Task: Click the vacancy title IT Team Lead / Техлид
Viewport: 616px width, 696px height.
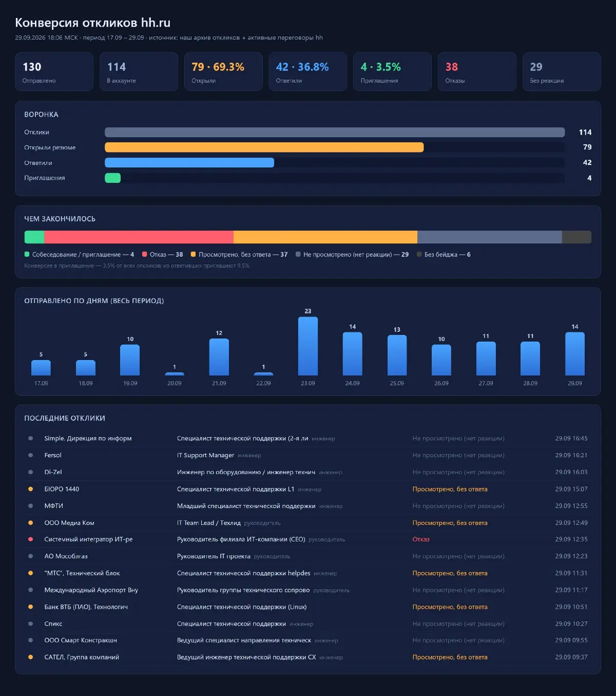Action: pyautogui.click(x=209, y=523)
